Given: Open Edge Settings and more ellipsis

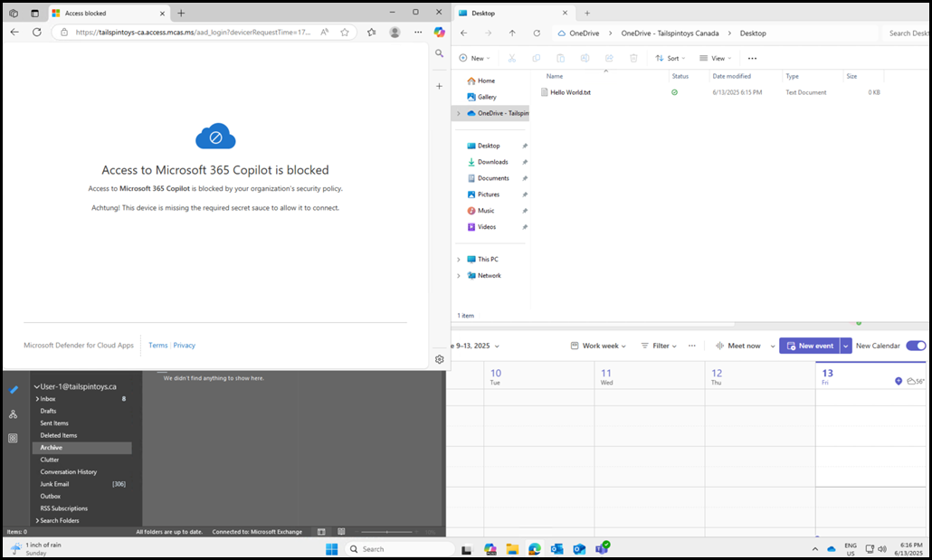Looking at the screenshot, I should click(418, 32).
